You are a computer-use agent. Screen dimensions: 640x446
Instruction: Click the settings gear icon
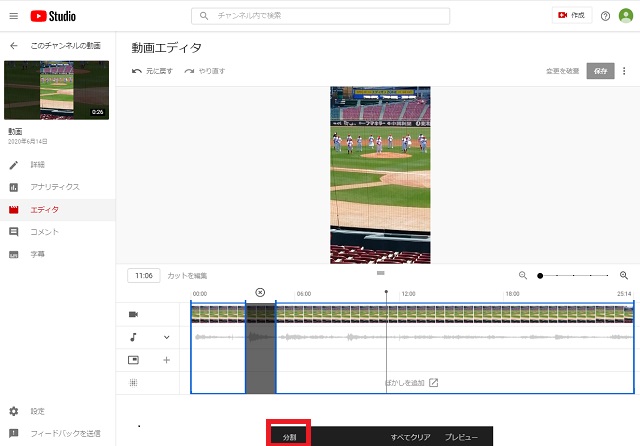(13, 411)
